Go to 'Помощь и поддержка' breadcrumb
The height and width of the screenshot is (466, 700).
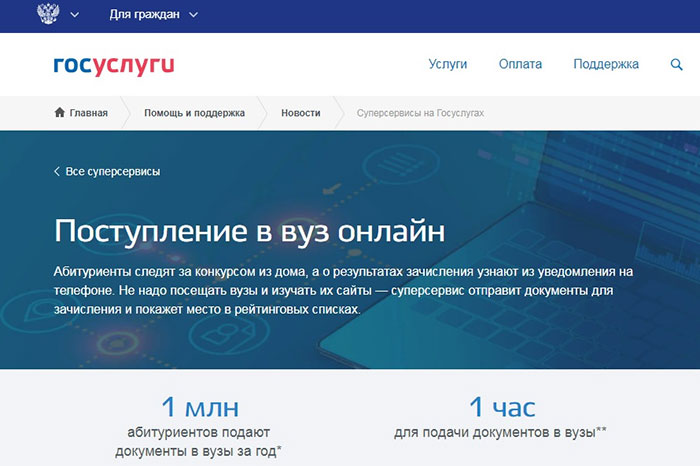click(x=194, y=113)
